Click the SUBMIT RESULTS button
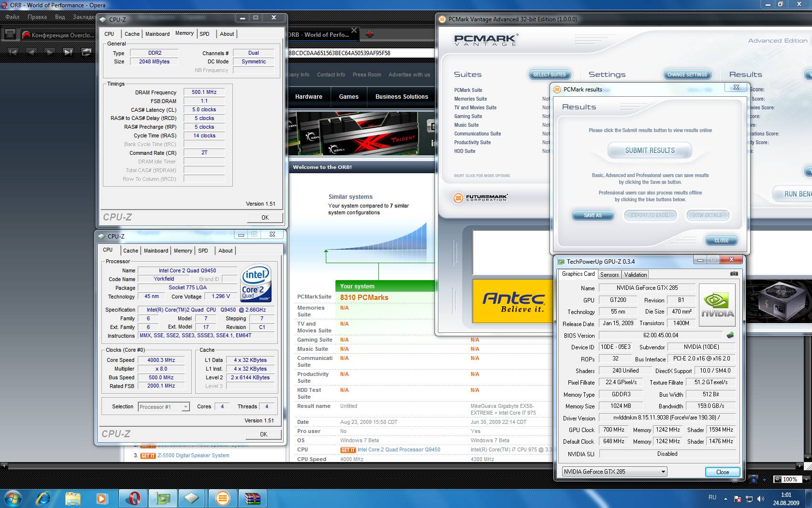Screen dimensions: 812x508 650,150
